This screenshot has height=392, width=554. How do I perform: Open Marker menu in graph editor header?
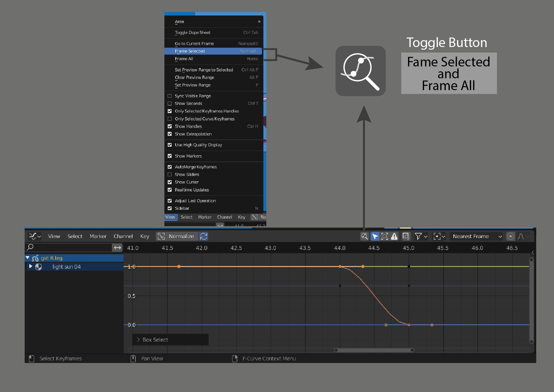98,236
